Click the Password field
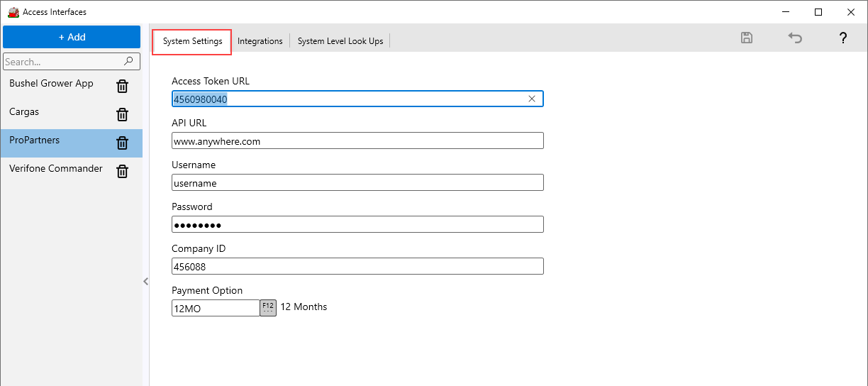 coord(357,225)
